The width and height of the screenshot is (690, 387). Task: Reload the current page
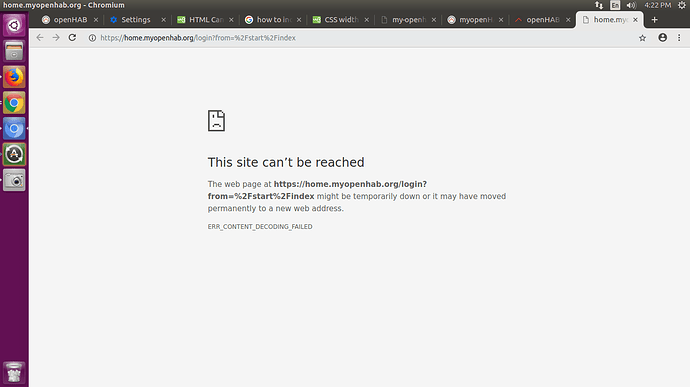72,38
